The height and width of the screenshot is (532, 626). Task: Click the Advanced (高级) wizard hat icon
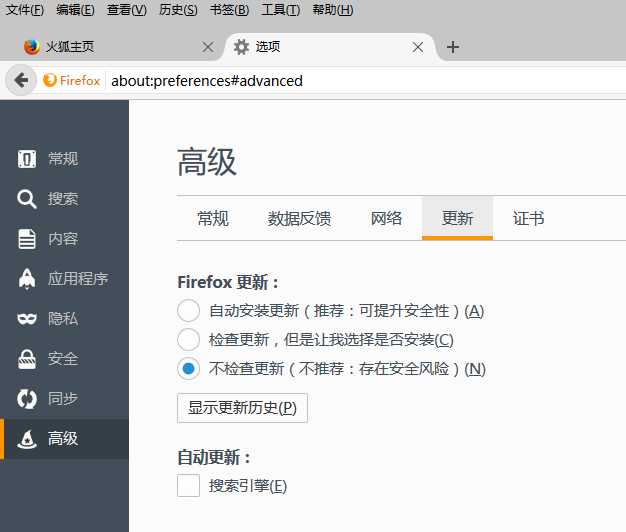pyautogui.click(x=27, y=439)
